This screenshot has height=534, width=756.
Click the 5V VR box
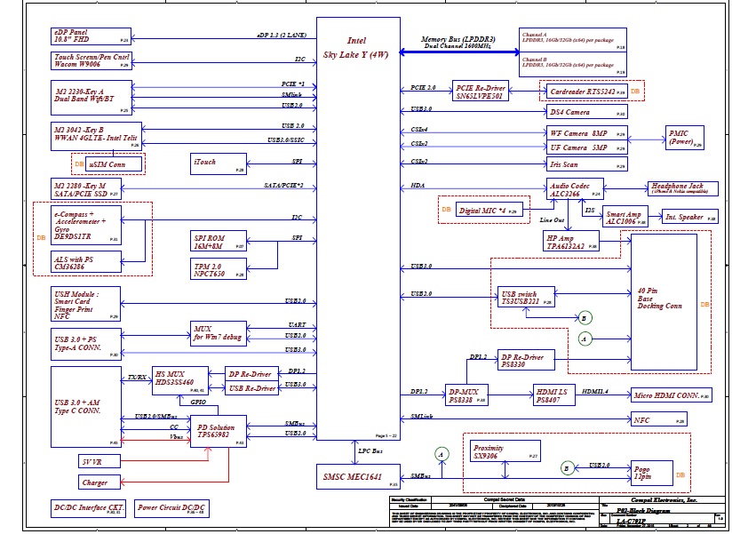(99, 461)
